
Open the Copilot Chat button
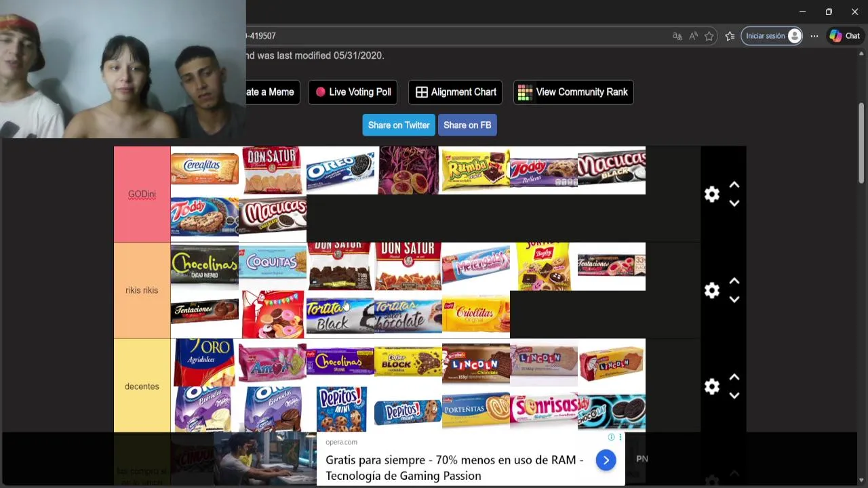844,36
